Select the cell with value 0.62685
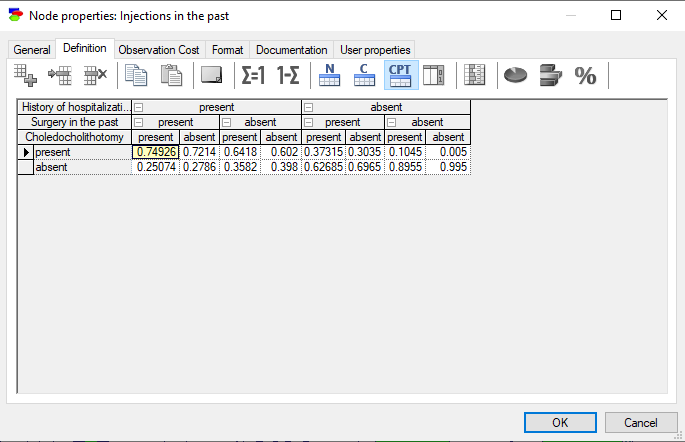This screenshot has height=442, width=685. (x=323, y=167)
